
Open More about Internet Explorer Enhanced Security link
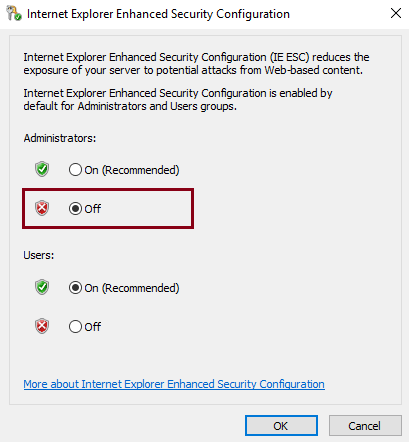coord(174,384)
